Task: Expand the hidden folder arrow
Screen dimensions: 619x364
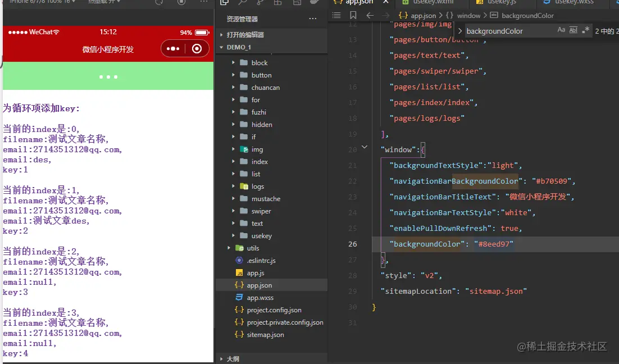Action: pos(233,124)
